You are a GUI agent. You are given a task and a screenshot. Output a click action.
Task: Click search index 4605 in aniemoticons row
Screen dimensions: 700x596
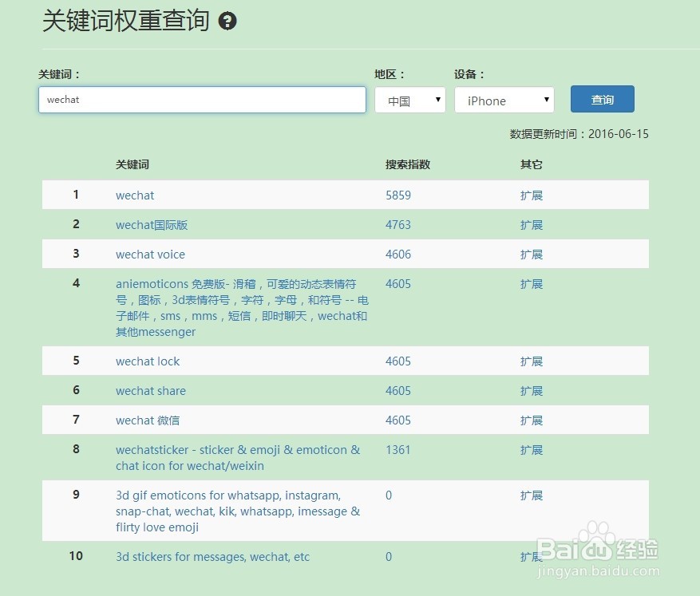tap(398, 284)
